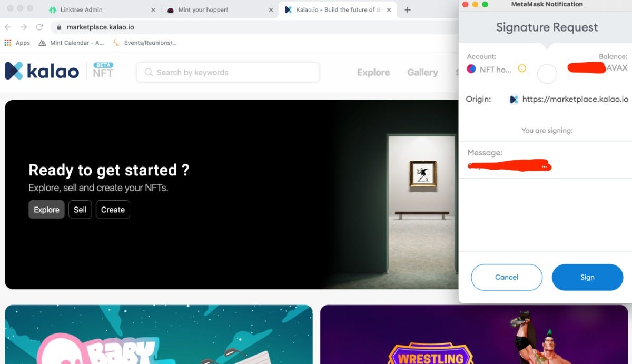Open new browser tab with plus icon
The image size is (632, 364).
point(408,10)
